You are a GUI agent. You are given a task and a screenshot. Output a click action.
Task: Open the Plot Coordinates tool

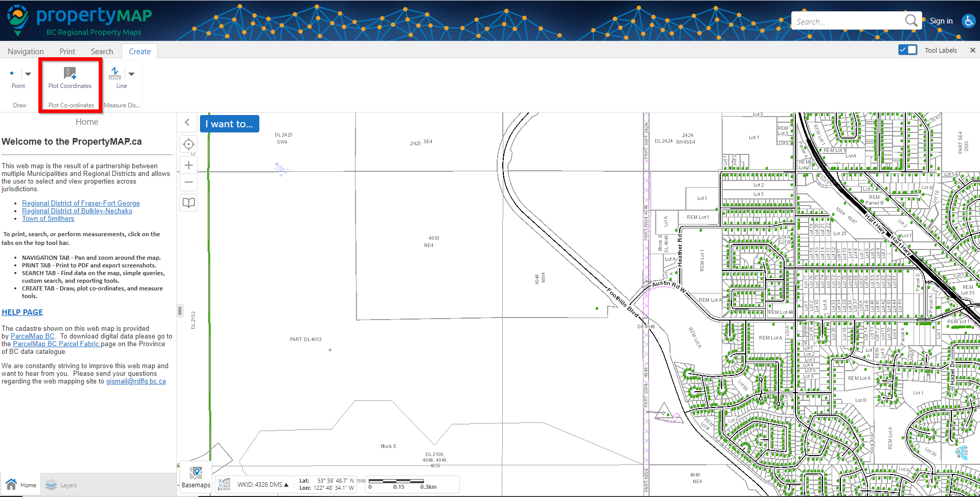[x=70, y=78]
